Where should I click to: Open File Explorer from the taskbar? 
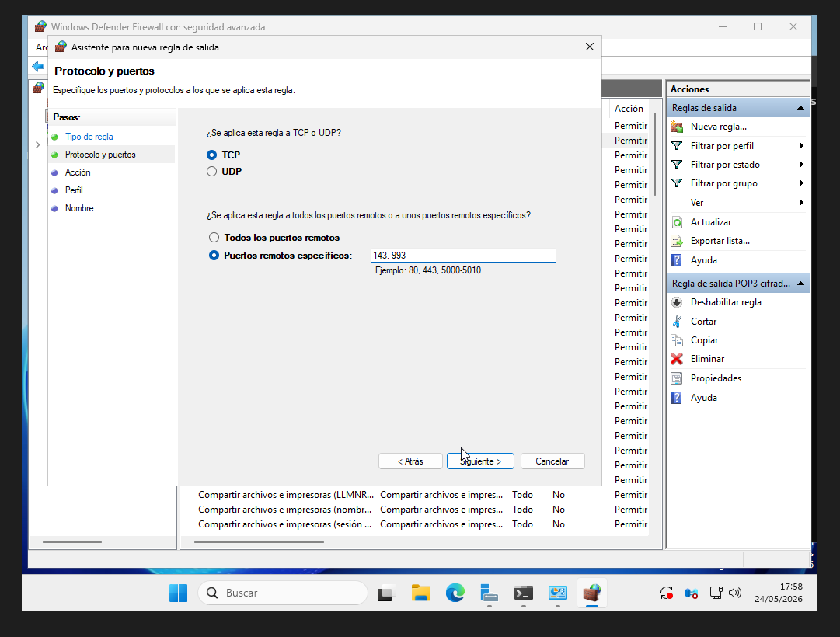(x=421, y=593)
